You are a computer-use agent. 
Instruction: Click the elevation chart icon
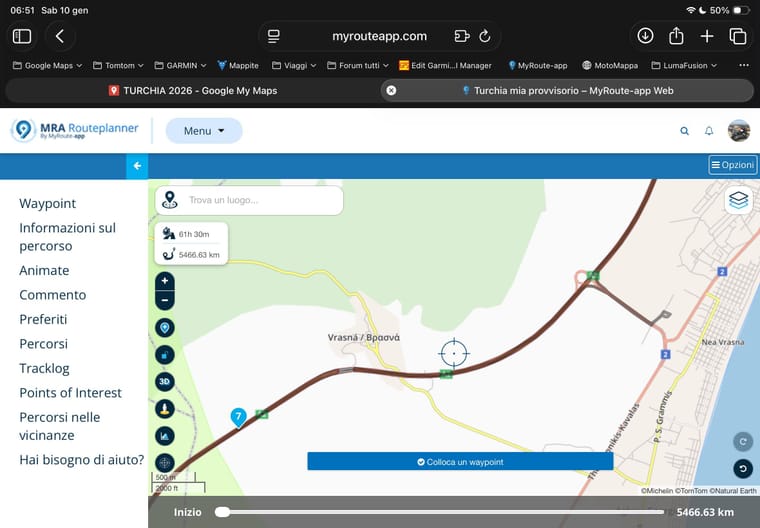(165, 435)
